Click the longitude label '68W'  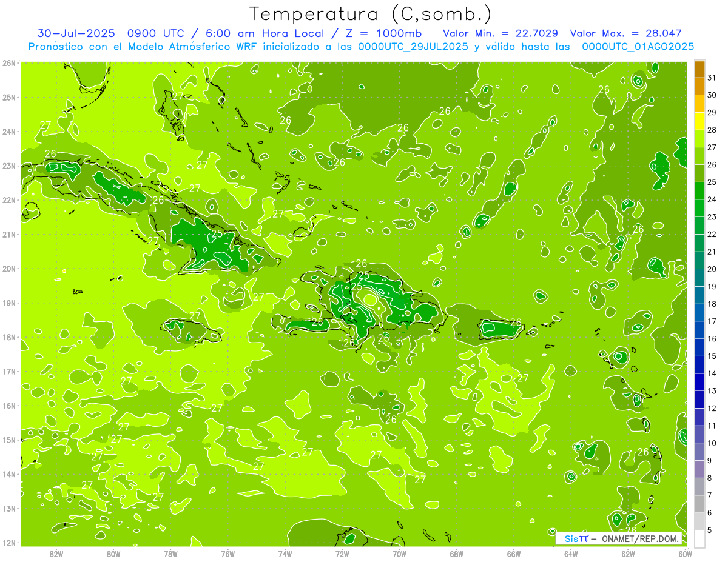click(457, 554)
